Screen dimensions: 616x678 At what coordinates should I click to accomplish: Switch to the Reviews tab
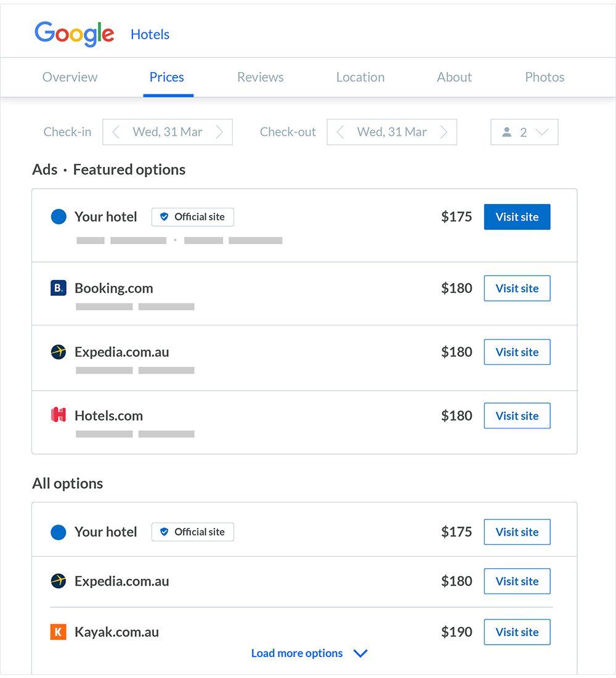tap(260, 77)
